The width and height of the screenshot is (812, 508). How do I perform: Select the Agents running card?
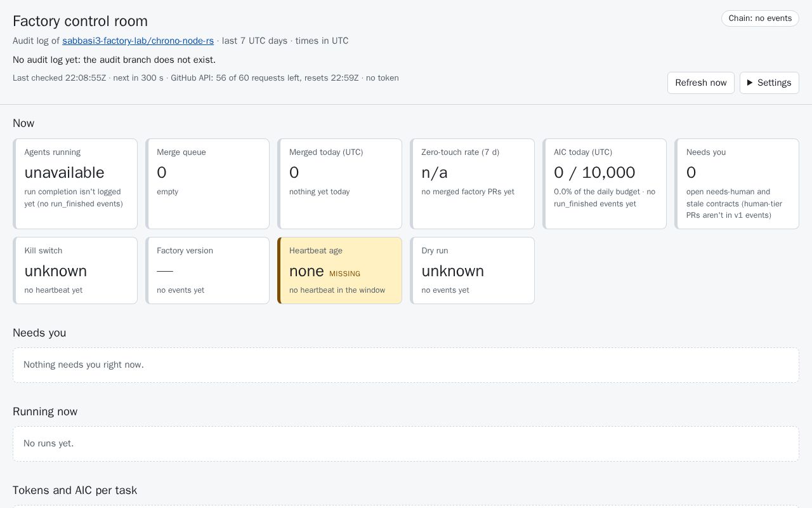(75, 184)
